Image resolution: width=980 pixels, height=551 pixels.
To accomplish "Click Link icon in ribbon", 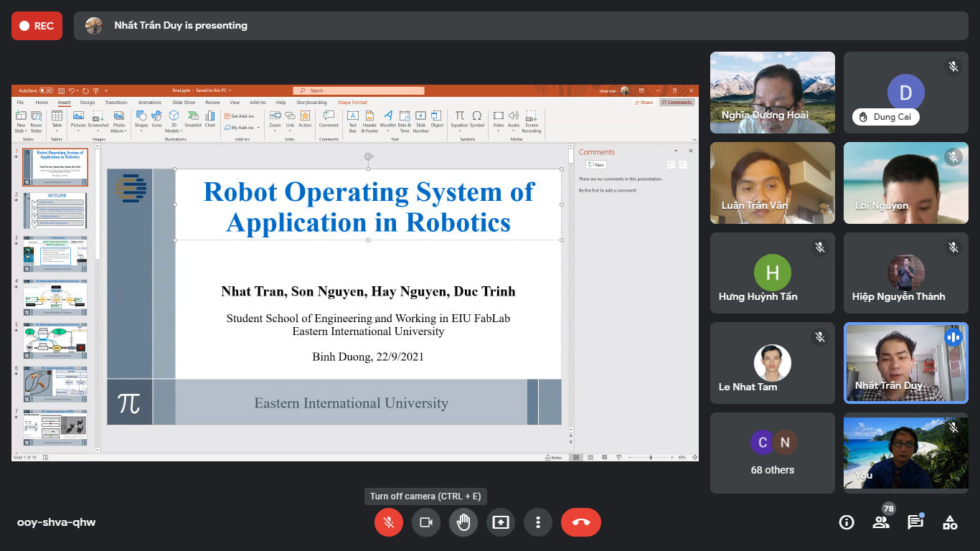I will coord(290,116).
